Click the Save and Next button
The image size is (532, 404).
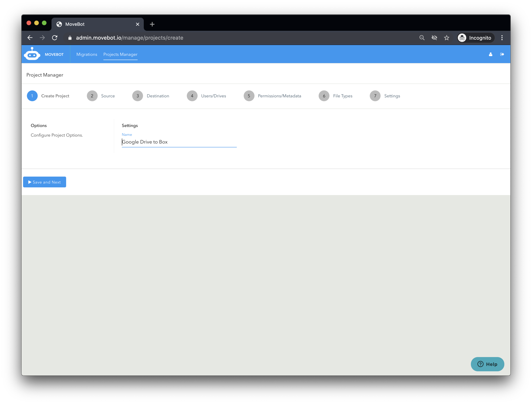pyautogui.click(x=44, y=182)
